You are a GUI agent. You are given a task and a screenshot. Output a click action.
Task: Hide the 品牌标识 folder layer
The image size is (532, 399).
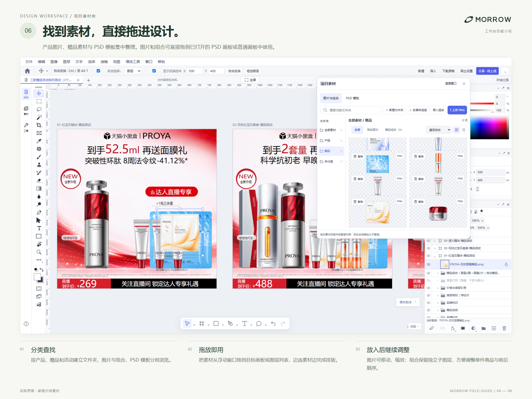428,303
